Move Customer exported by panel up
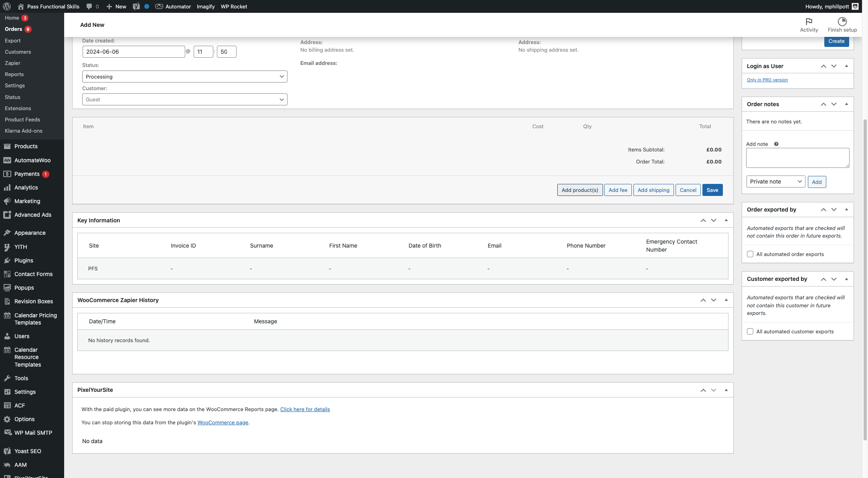 click(823, 279)
